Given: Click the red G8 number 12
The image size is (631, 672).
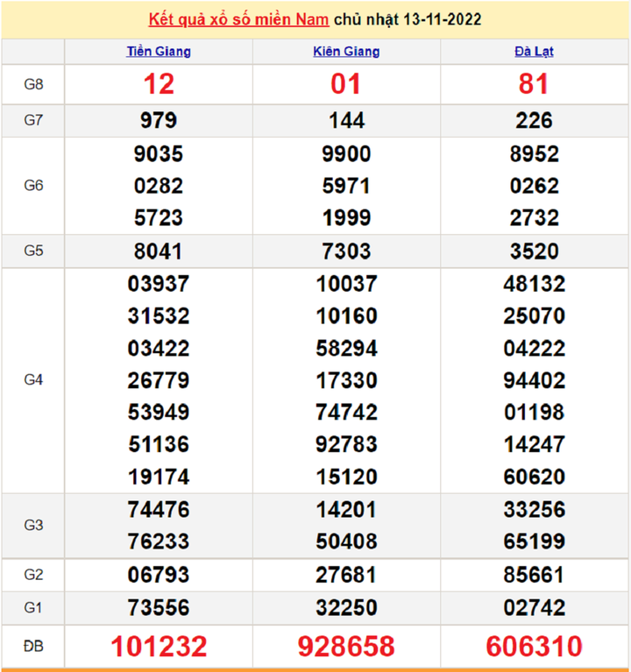Looking at the screenshot, I should pos(159,84).
